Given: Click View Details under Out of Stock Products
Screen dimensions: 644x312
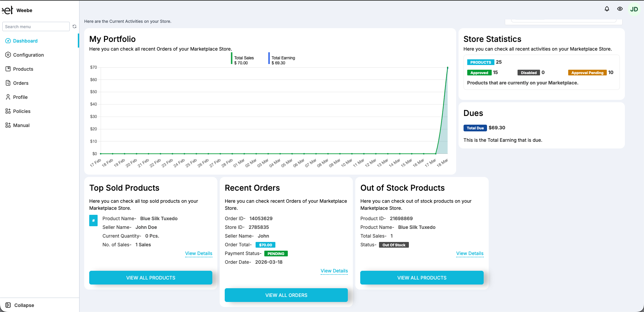Looking at the screenshot, I should point(470,253).
